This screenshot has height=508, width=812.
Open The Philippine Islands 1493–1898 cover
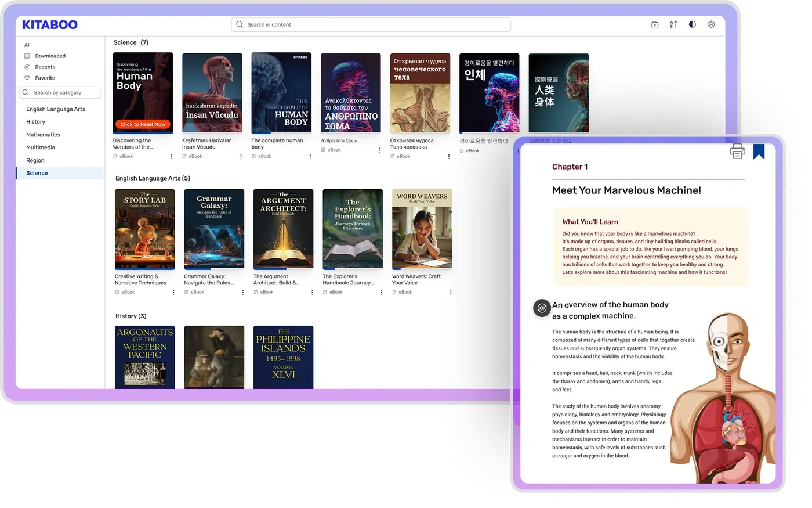click(283, 357)
